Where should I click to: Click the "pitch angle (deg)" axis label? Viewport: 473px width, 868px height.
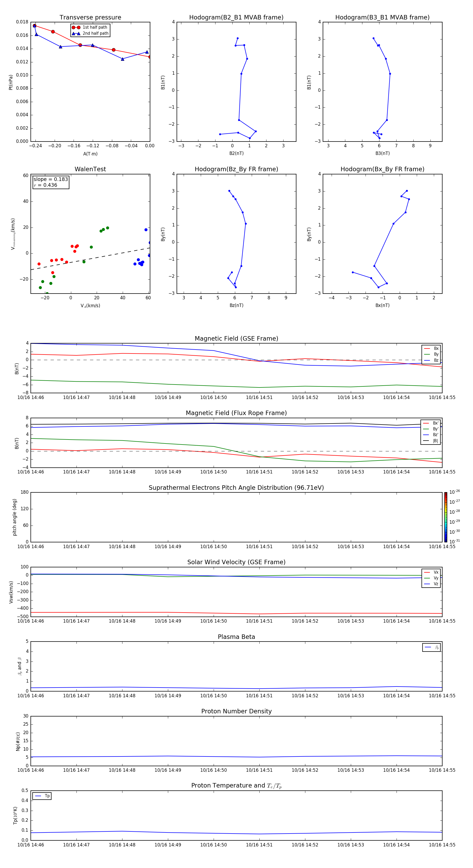point(14,517)
